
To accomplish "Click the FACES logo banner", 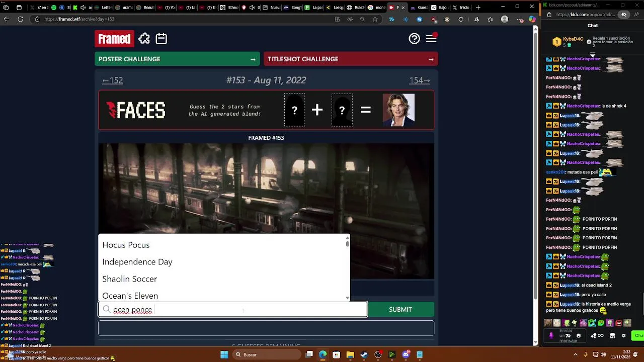I will 136,110.
